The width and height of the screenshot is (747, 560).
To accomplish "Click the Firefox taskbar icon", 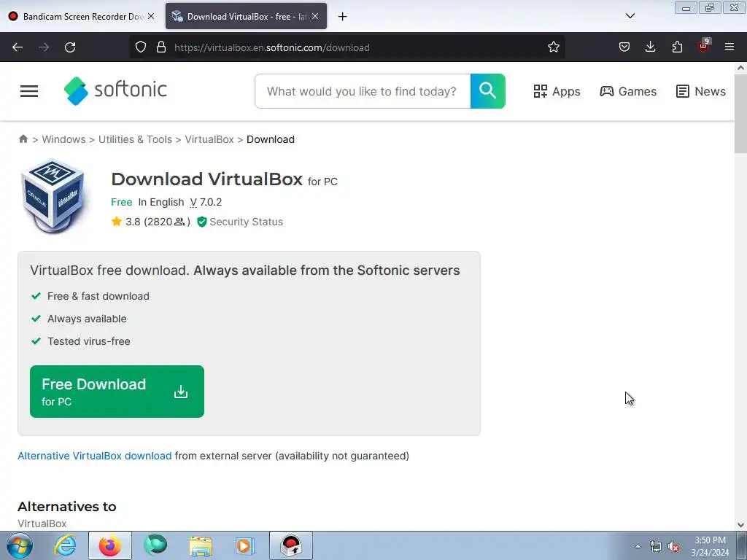I will [110, 545].
